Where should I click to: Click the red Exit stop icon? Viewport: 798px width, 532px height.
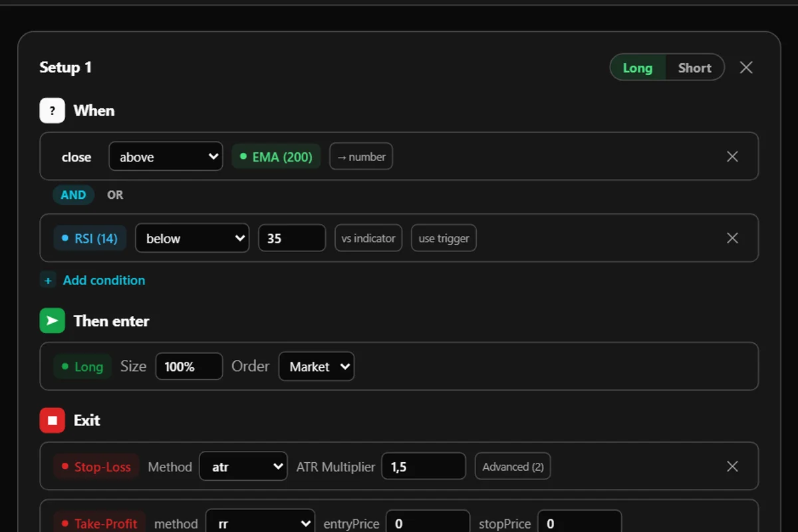[x=53, y=420]
